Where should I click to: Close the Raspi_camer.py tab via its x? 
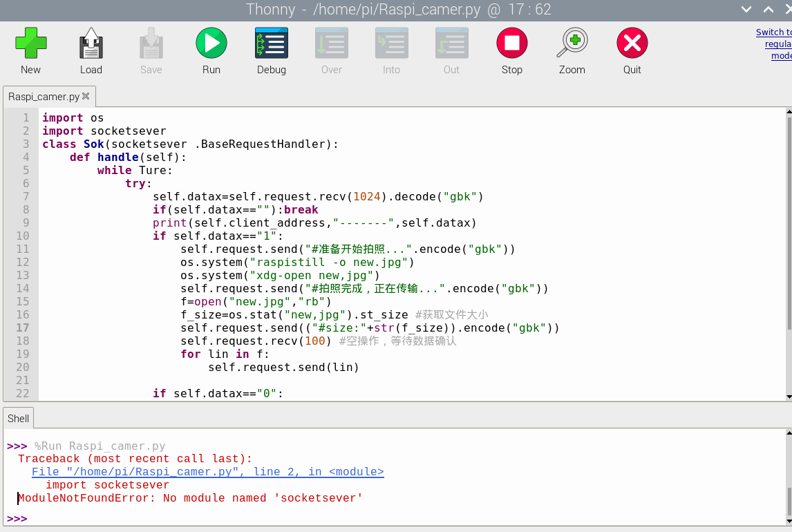coord(86,96)
